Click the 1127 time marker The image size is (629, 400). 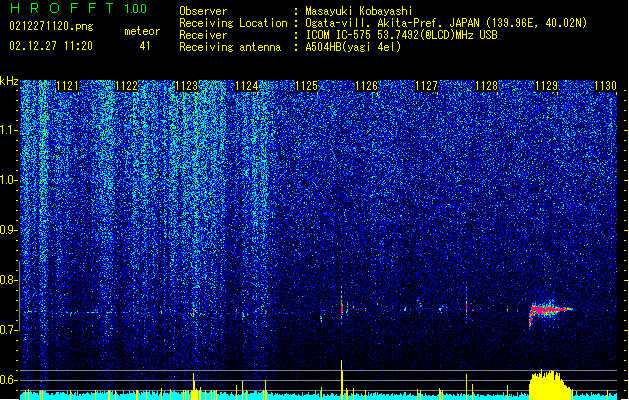coord(426,86)
